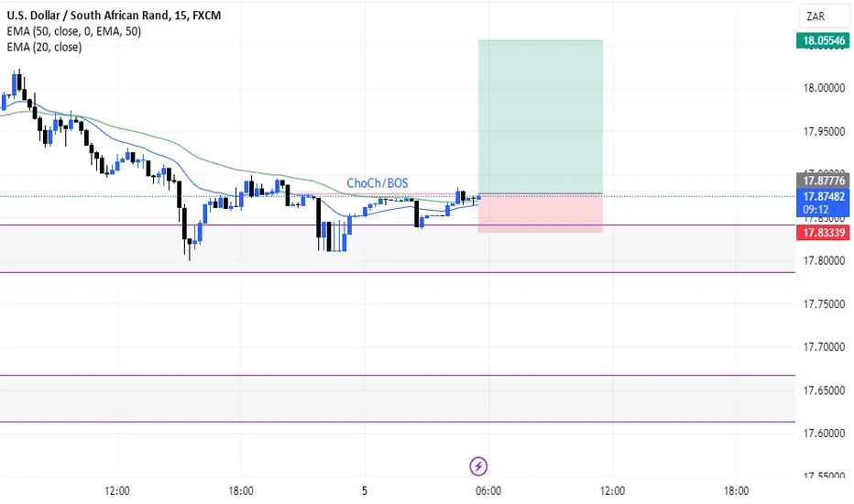The height and width of the screenshot is (504, 854).
Task: Select the green take-profit zone
Action: (541, 116)
